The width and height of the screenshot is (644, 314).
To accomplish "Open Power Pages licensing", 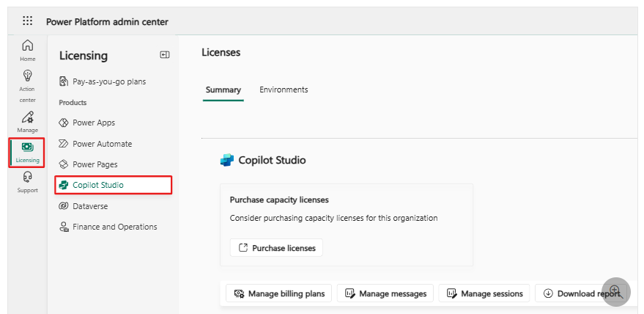I will pos(95,164).
